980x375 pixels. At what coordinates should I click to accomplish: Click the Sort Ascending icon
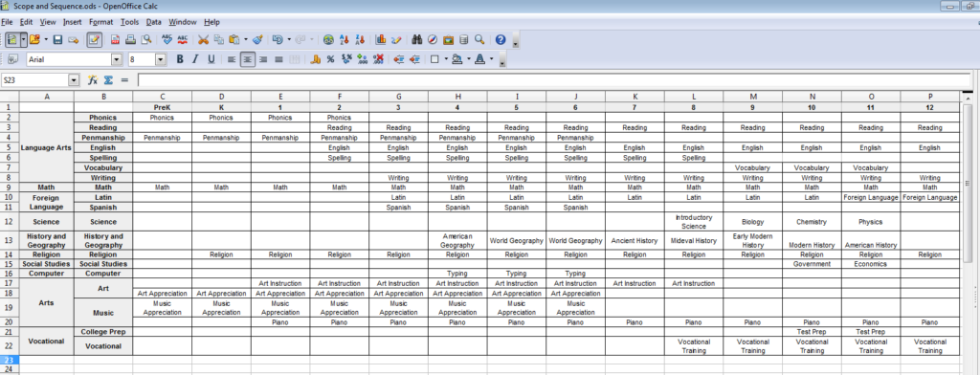click(x=344, y=39)
